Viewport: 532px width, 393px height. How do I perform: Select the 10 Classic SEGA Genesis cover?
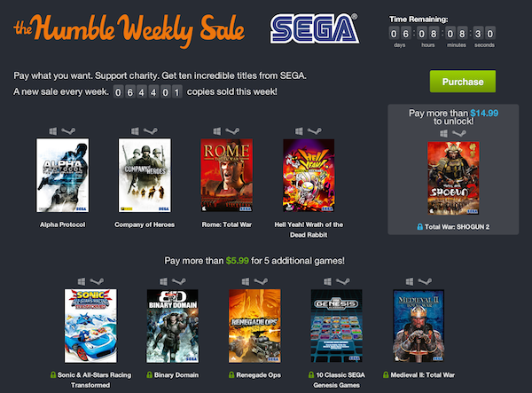pyautogui.click(x=337, y=326)
